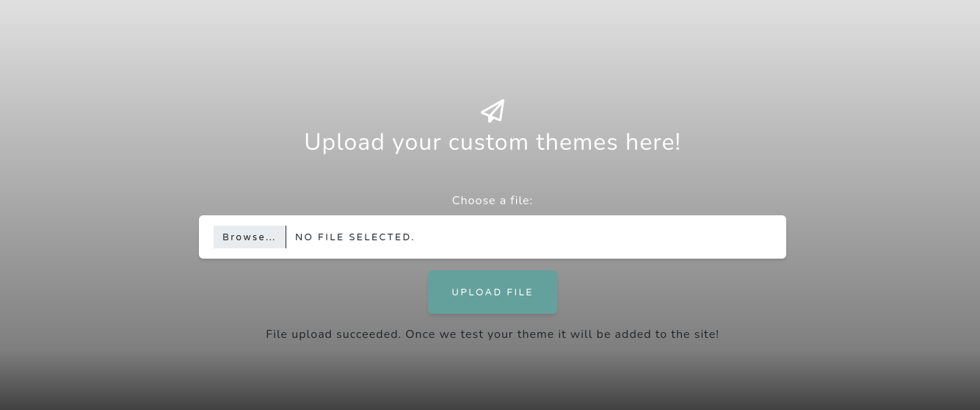Click the divider line beside Browse...
Screen dimensions: 980x410
(286, 237)
